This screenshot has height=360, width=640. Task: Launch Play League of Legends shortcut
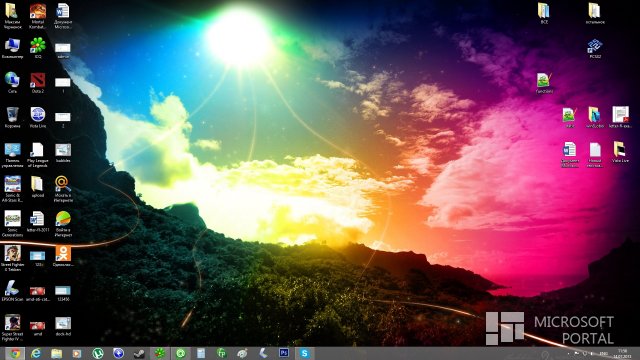click(x=38, y=155)
